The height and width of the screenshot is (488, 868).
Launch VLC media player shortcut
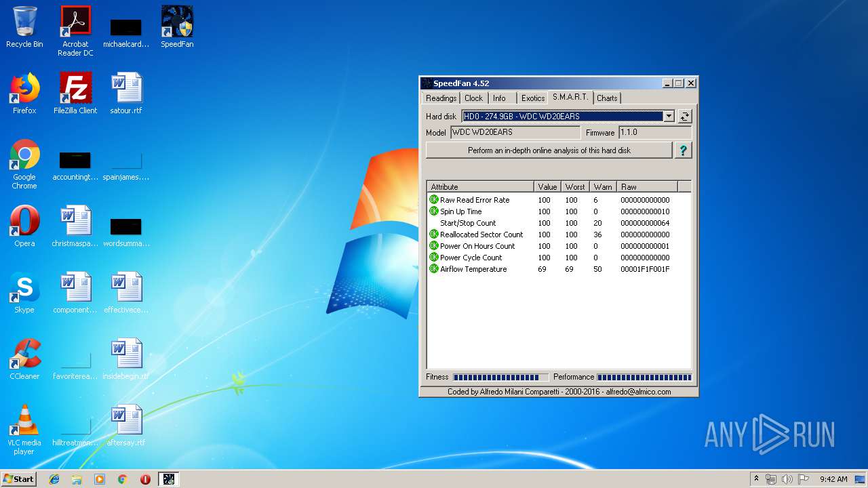[x=24, y=430]
